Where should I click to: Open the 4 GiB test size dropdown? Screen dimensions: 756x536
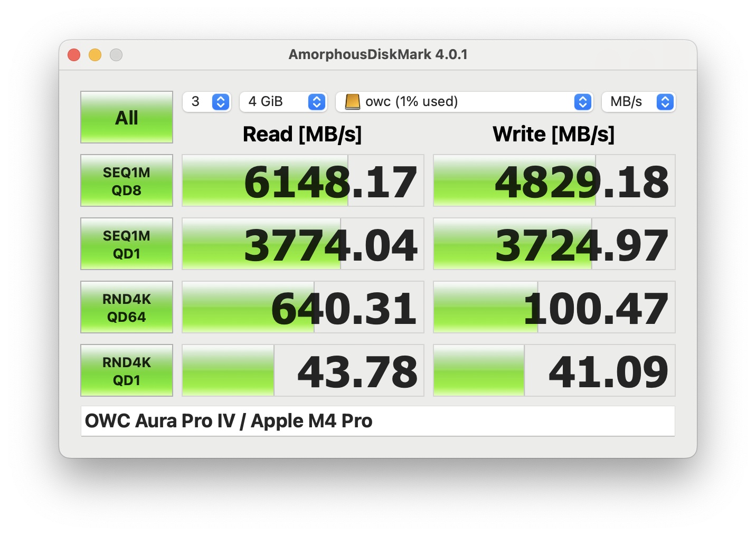pos(283,102)
